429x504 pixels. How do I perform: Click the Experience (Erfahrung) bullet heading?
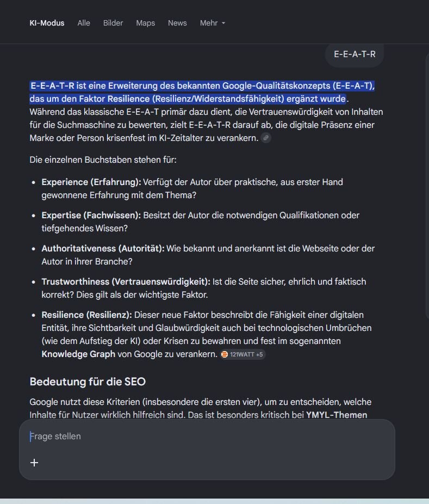[x=91, y=182]
